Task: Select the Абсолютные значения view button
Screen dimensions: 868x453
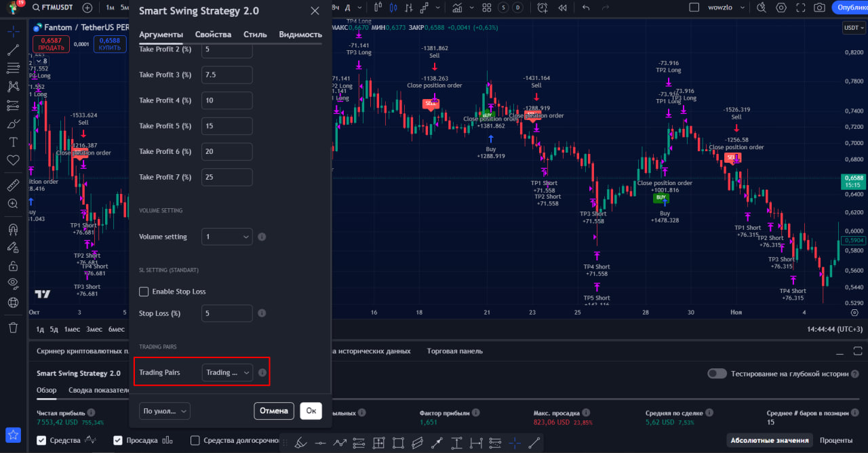Action: click(769, 441)
